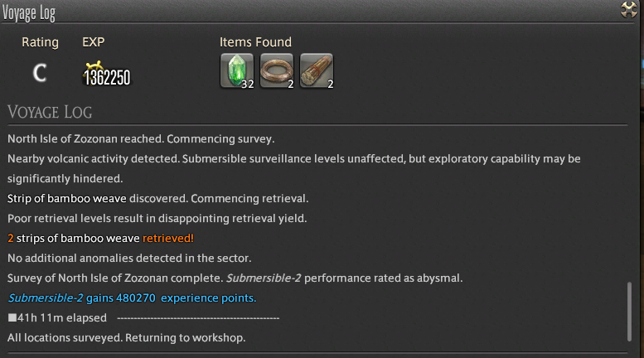
Task: Click the 'North Isle of Zozonan reached' line
Action: pos(141,139)
